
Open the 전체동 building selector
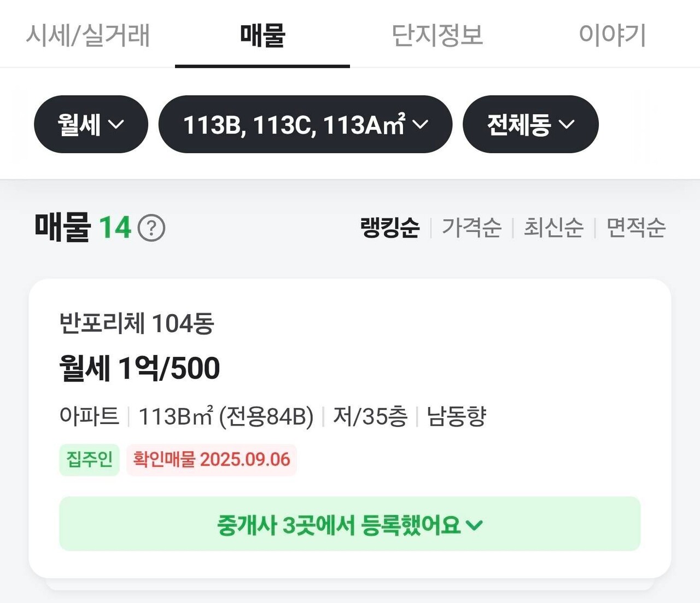coord(529,124)
